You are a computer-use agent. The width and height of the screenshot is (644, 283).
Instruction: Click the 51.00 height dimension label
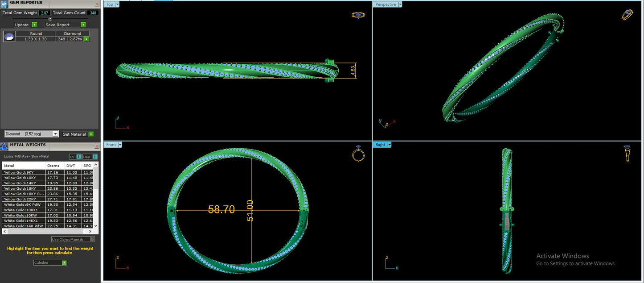(x=250, y=210)
